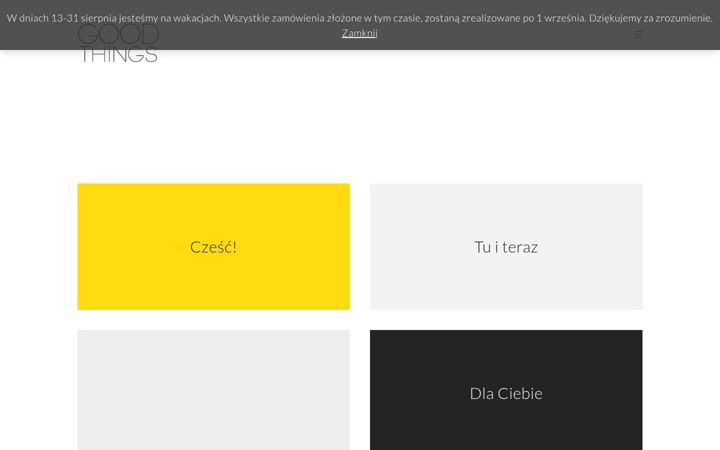Screen dimensions: 720x450
Task: Open the Tu i teraz tile
Action: [506, 247]
